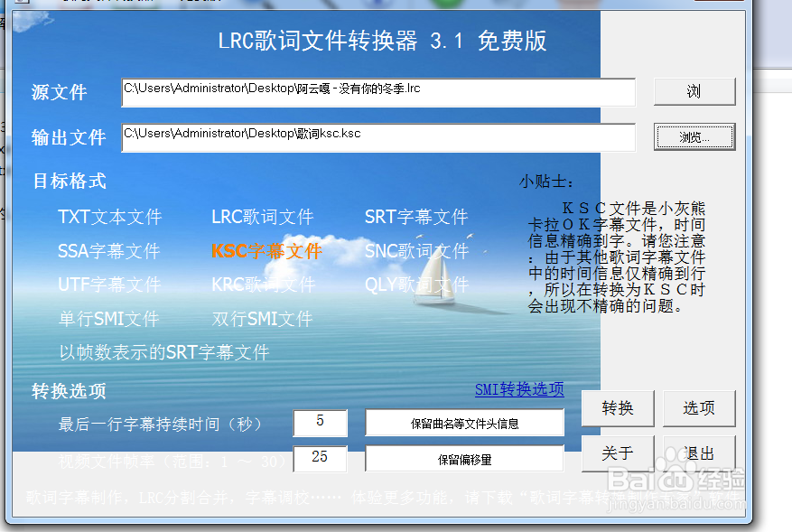Click the 输出文件 label
The height and width of the screenshot is (532, 792).
click(x=69, y=137)
